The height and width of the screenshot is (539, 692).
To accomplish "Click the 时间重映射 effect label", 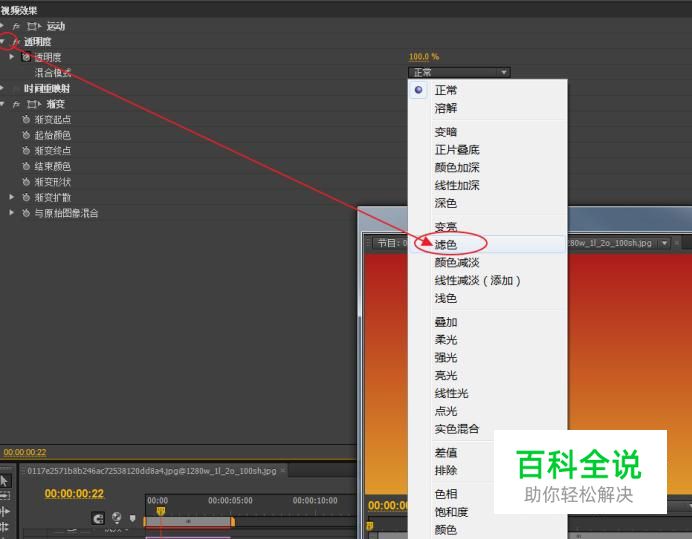I will pyautogui.click(x=47, y=89).
